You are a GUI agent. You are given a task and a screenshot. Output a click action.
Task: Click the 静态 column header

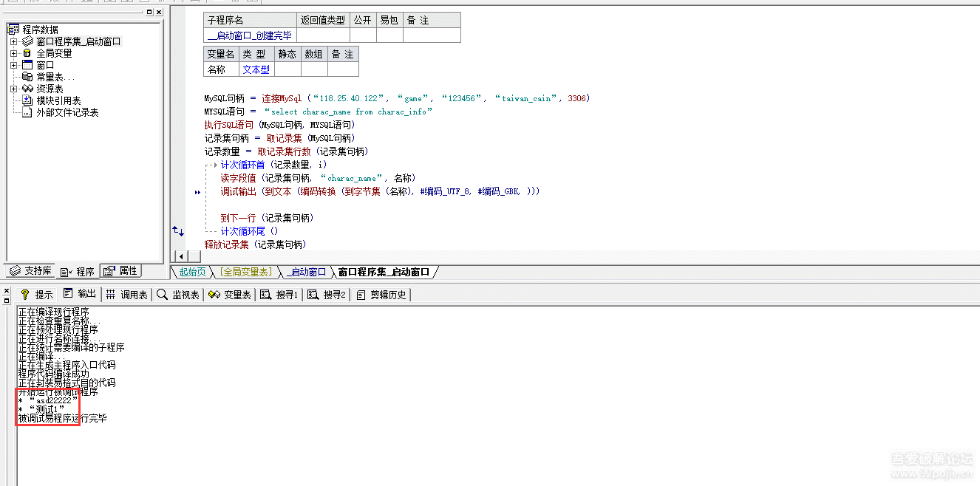(x=288, y=54)
